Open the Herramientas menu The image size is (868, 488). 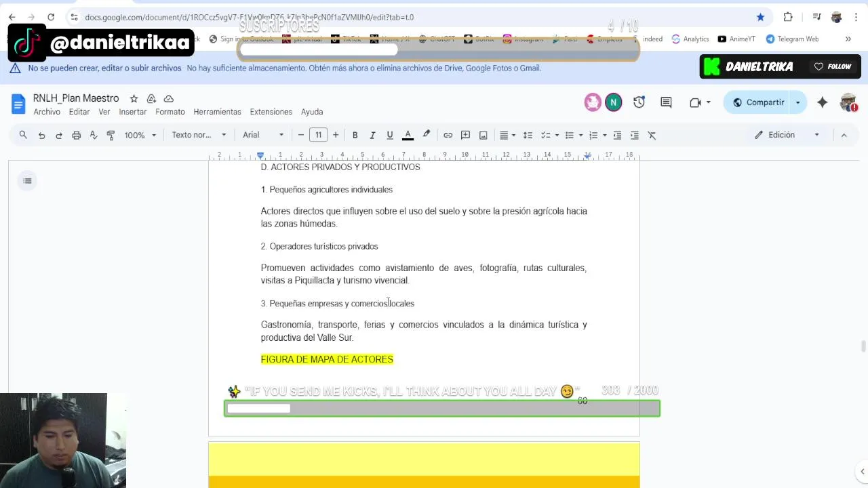pyautogui.click(x=217, y=112)
